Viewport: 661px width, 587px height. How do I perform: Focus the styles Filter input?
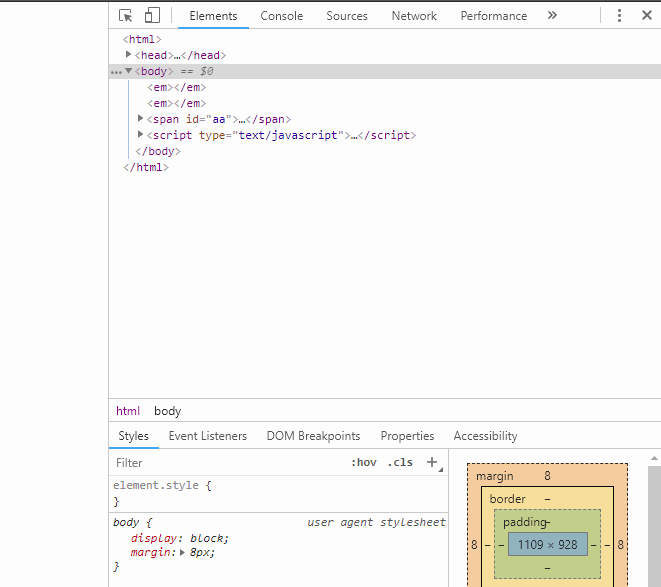coord(228,463)
